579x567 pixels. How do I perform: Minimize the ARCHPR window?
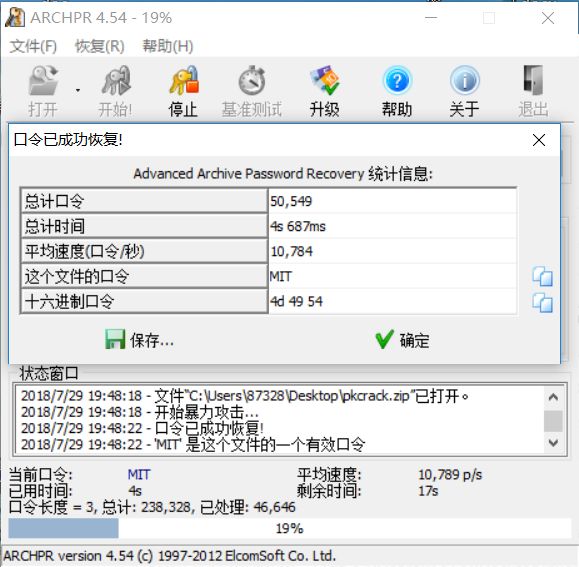pos(431,18)
